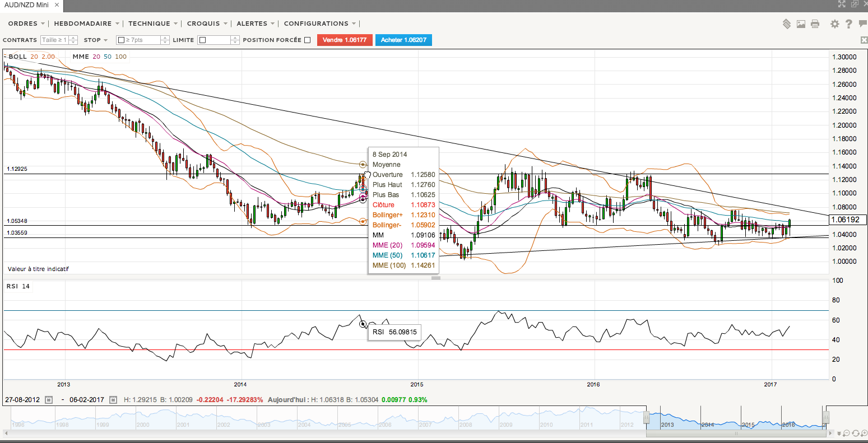Open the CROQUIS drawing menu

(x=207, y=24)
